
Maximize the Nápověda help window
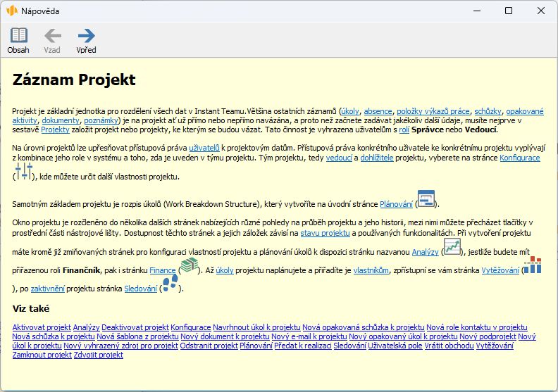pos(508,11)
